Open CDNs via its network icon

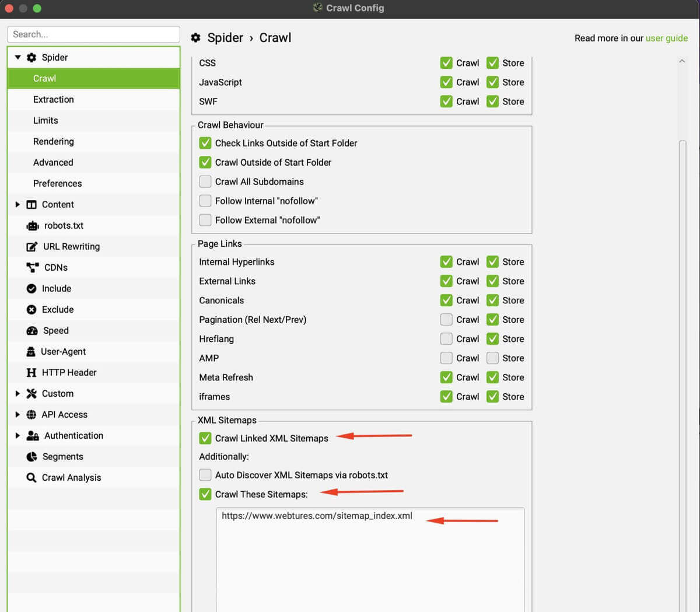click(33, 268)
